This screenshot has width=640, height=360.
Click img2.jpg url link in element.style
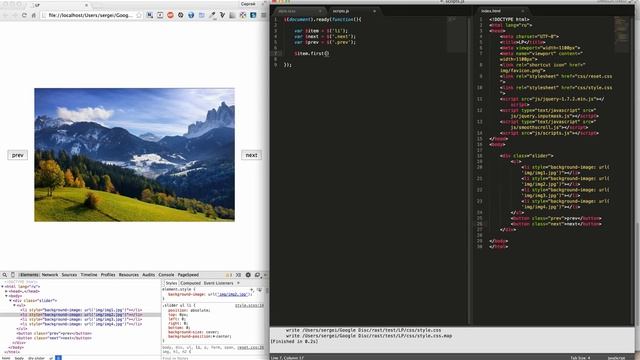point(232,294)
